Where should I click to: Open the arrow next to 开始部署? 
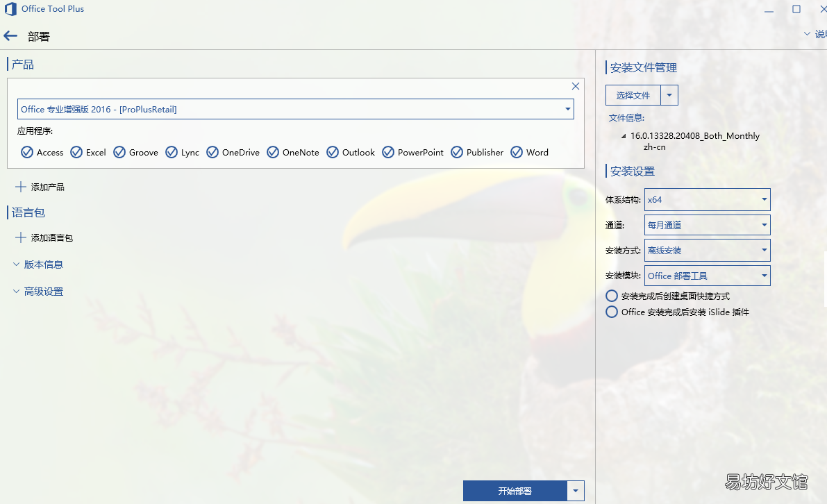click(576, 491)
